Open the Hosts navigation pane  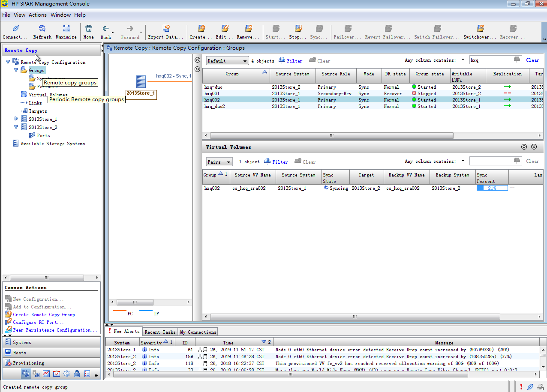pyautogui.click(x=19, y=353)
